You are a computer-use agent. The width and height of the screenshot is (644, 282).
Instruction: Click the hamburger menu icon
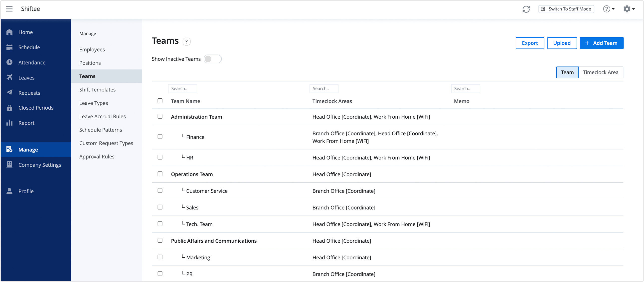pos(9,9)
